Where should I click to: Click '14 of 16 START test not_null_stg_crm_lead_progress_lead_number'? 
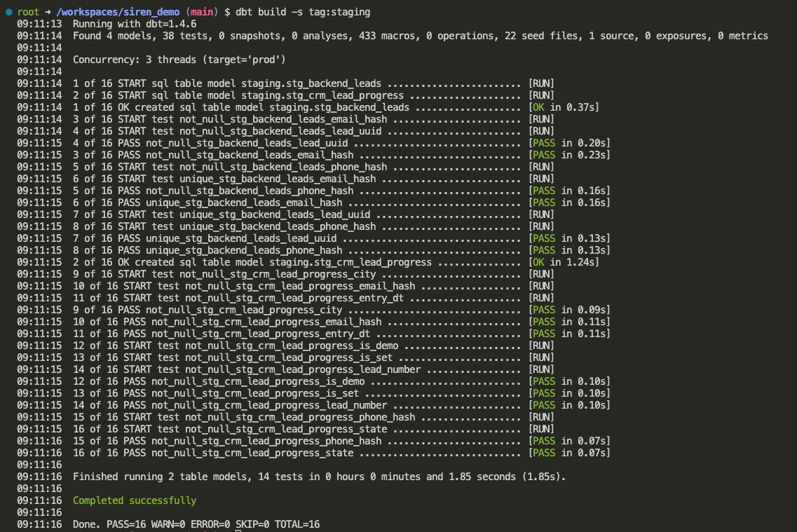tap(247, 369)
